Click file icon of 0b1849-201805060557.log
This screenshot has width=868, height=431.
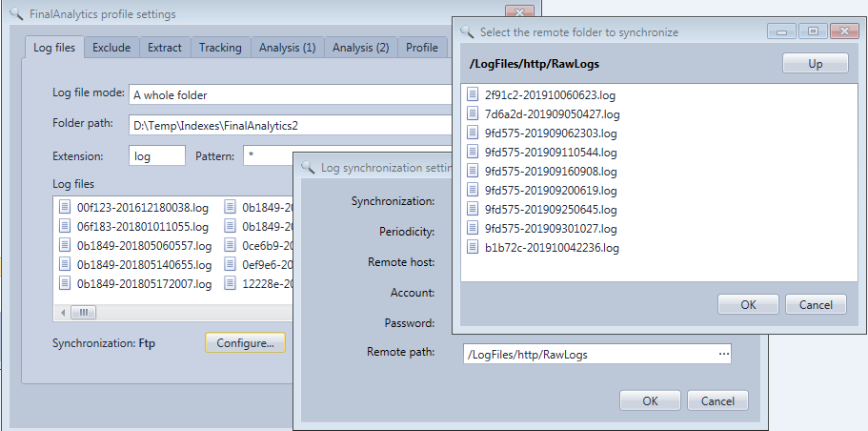[65, 245]
